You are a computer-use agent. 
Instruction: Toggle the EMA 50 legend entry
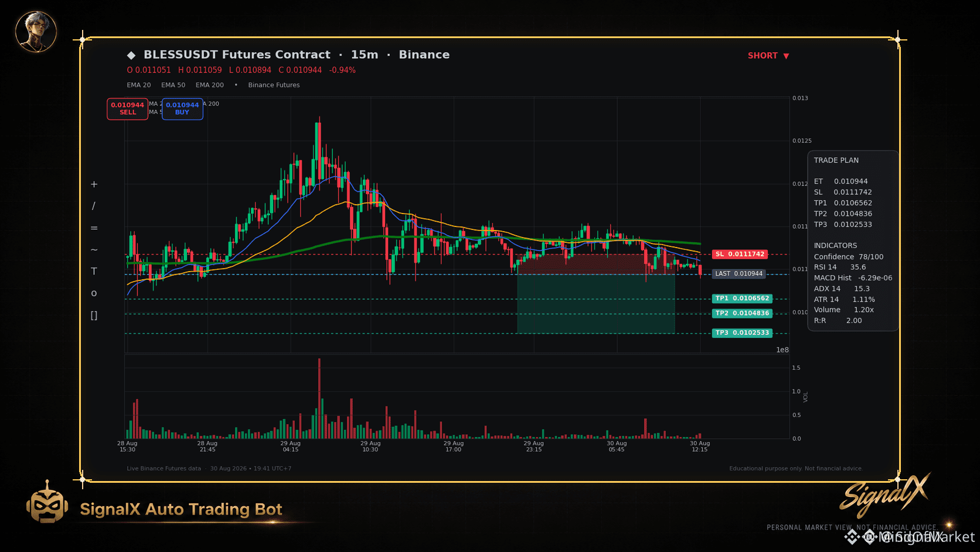point(173,85)
